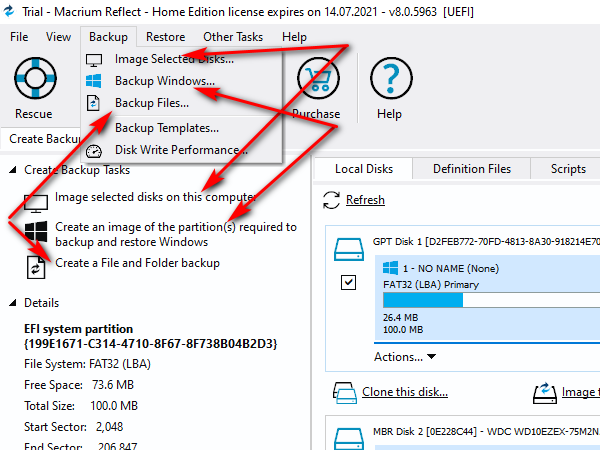Image resolution: width=600 pixels, height=450 pixels.
Task: Click the file and folder backup document icon
Action: point(36,267)
